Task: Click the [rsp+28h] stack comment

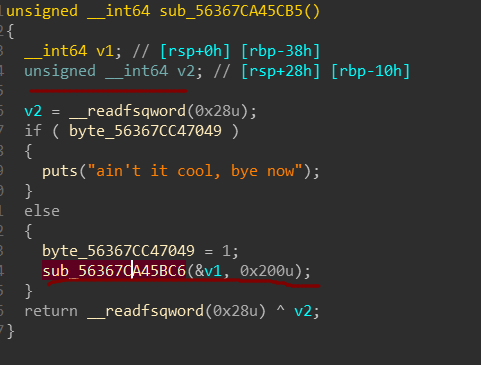Action: tap(280, 71)
